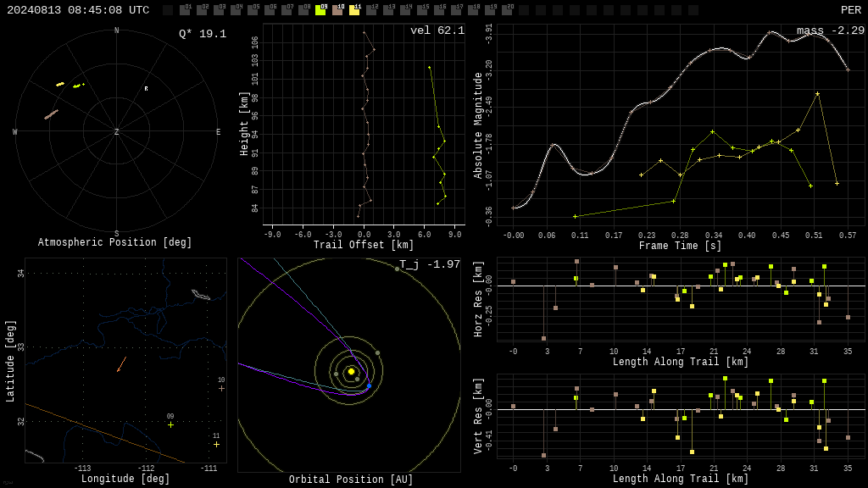Select the brown station 10 box

[x=337, y=9]
